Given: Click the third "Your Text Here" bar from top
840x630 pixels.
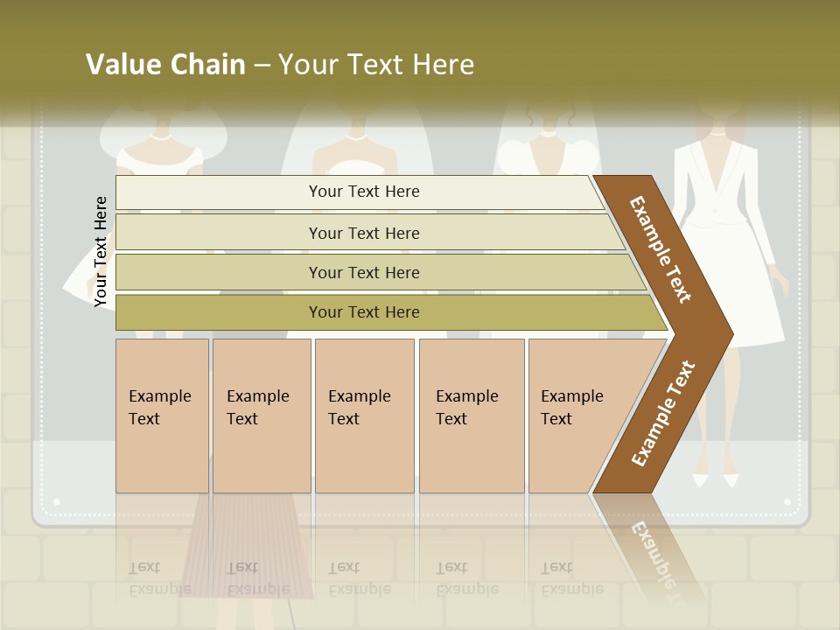Looking at the screenshot, I should click(x=363, y=272).
